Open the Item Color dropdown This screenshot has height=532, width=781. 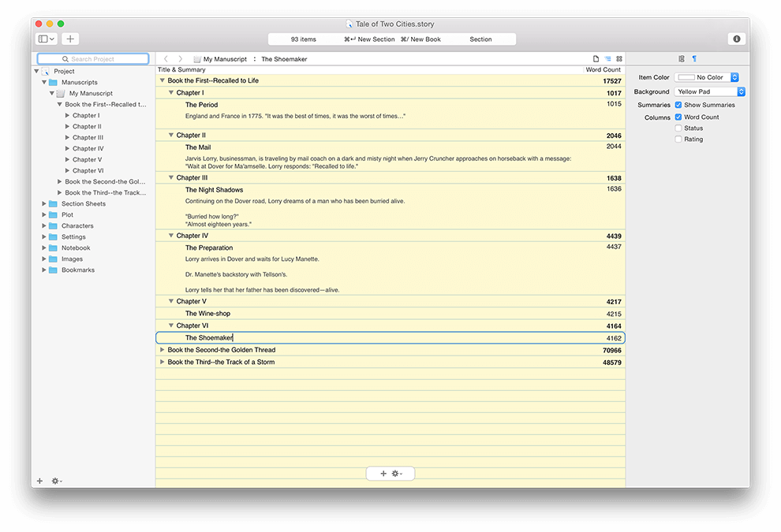[706, 77]
